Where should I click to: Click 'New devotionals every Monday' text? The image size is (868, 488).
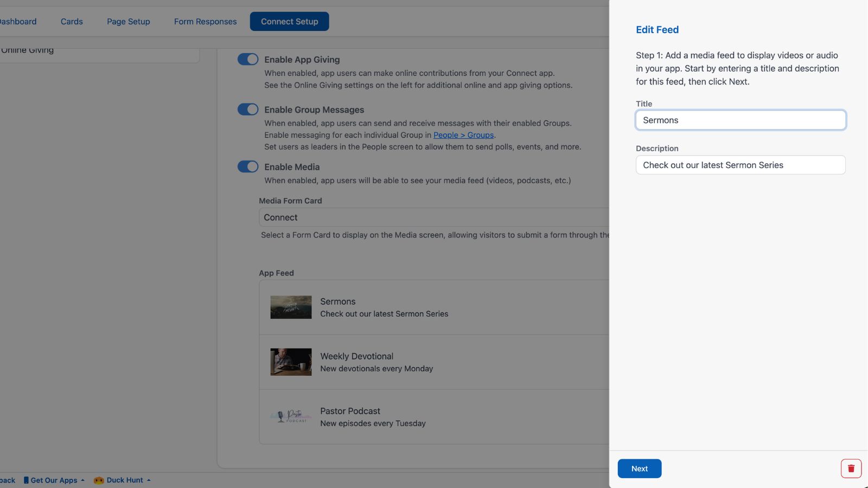pyautogui.click(x=376, y=369)
